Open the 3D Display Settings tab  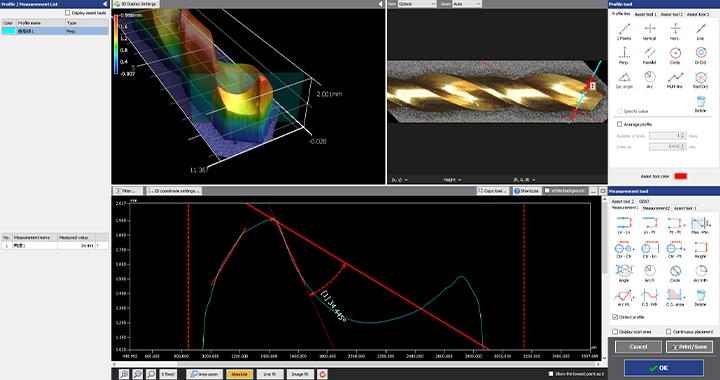pyautogui.click(x=135, y=4)
